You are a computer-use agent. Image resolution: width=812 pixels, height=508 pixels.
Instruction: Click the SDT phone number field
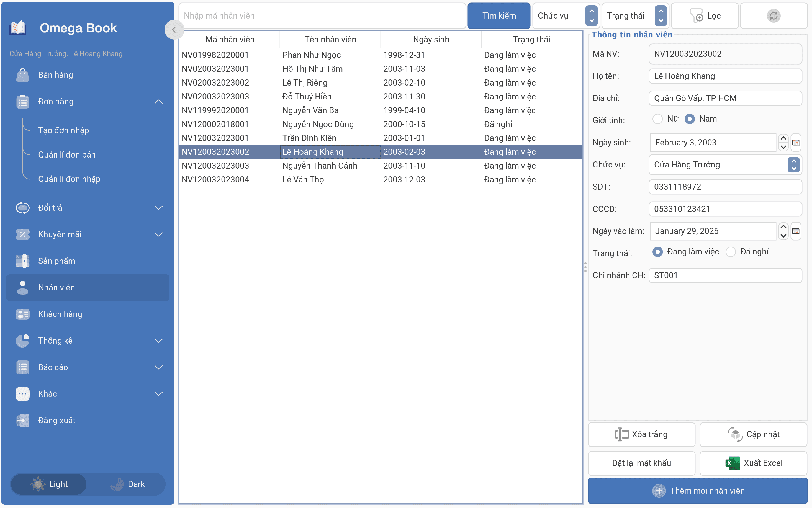[x=725, y=187]
